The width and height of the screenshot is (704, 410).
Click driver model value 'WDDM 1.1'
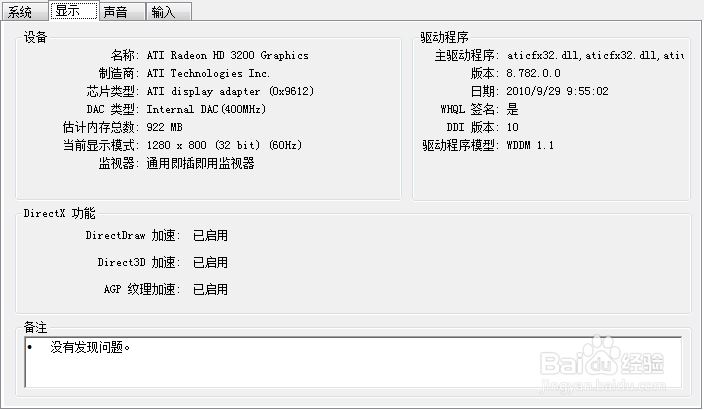[x=530, y=145]
